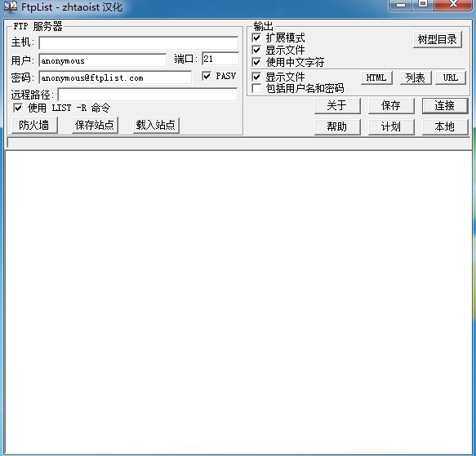Choose HTML output format button
Image resolution: width=476 pixels, height=456 pixels.
tap(376, 78)
